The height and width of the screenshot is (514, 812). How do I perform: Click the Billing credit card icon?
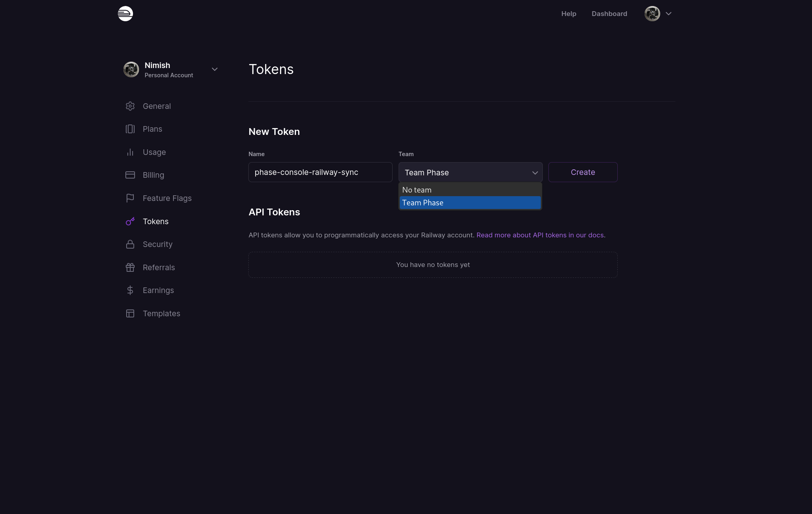coord(130,175)
